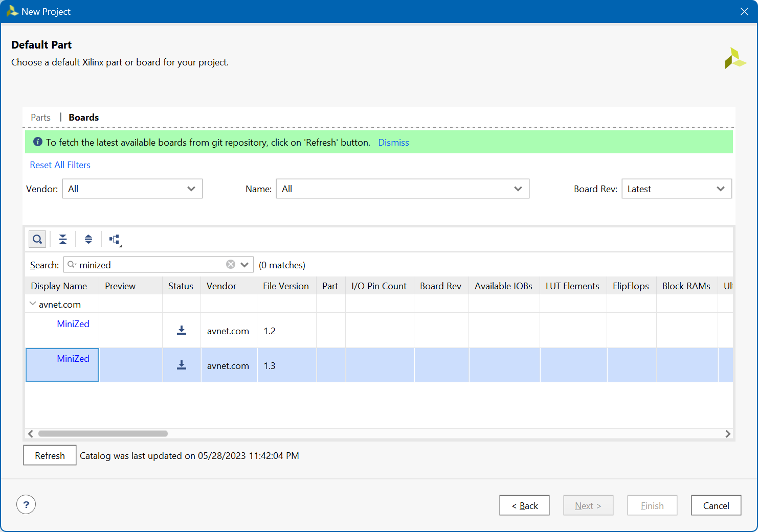Sort by Board Rev column header
The width and height of the screenshot is (758, 532).
441,286
